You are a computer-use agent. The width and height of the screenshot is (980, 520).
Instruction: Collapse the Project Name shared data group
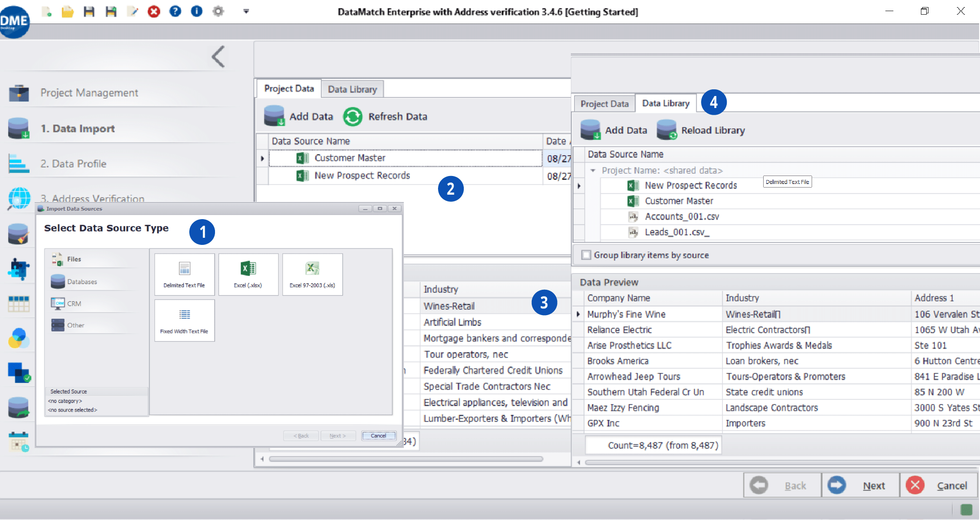[593, 171]
